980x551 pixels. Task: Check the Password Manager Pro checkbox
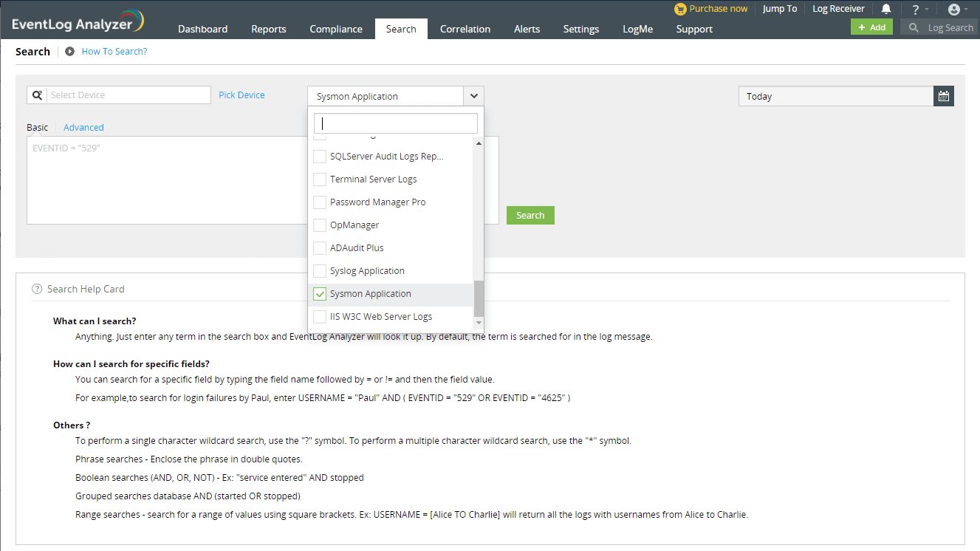pos(320,202)
